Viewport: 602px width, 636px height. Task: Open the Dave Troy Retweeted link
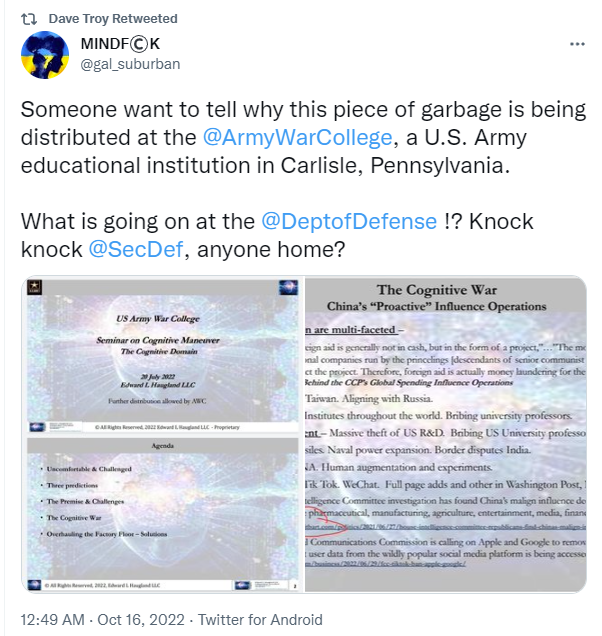click(x=113, y=19)
